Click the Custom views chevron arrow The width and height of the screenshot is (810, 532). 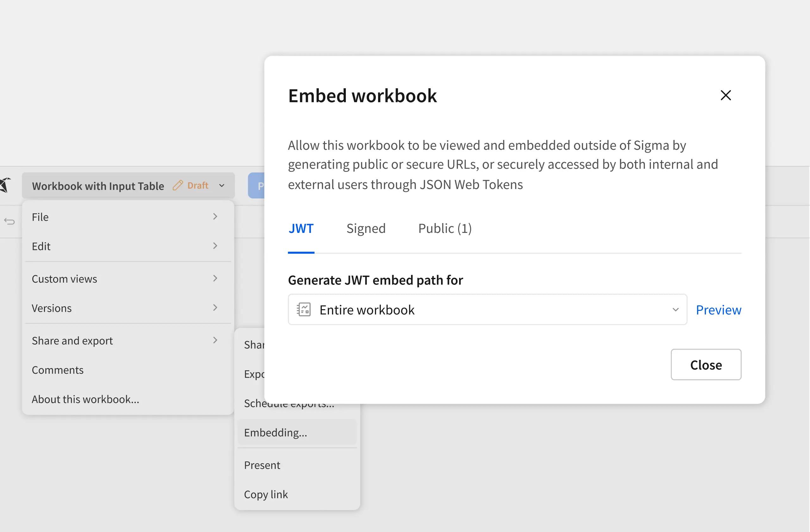pyautogui.click(x=215, y=279)
